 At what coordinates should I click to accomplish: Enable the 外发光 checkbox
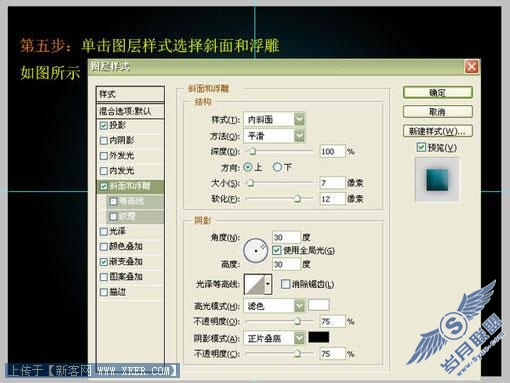click(104, 156)
